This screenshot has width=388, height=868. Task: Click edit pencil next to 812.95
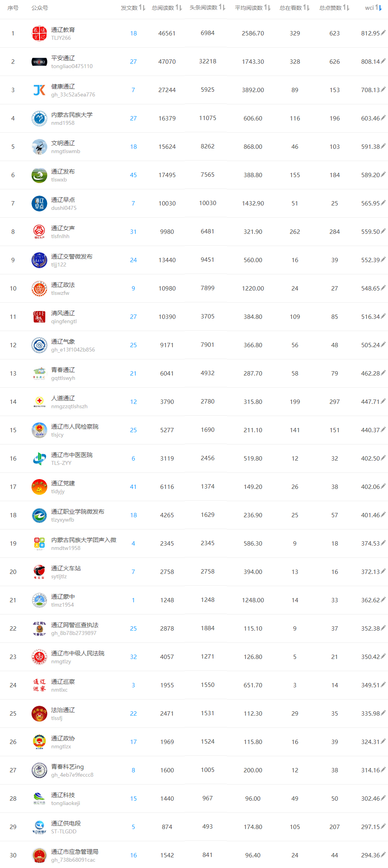tap(383, 33)
